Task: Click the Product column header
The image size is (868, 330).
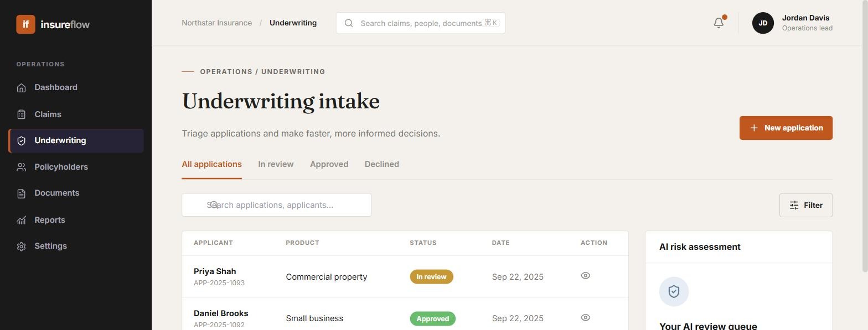Action: coord(302,243)
